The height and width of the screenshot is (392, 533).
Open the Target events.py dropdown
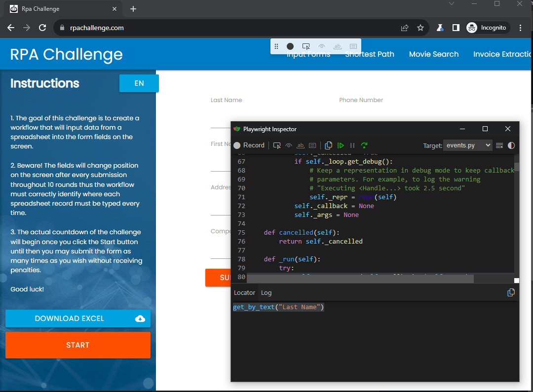[467, 145]
